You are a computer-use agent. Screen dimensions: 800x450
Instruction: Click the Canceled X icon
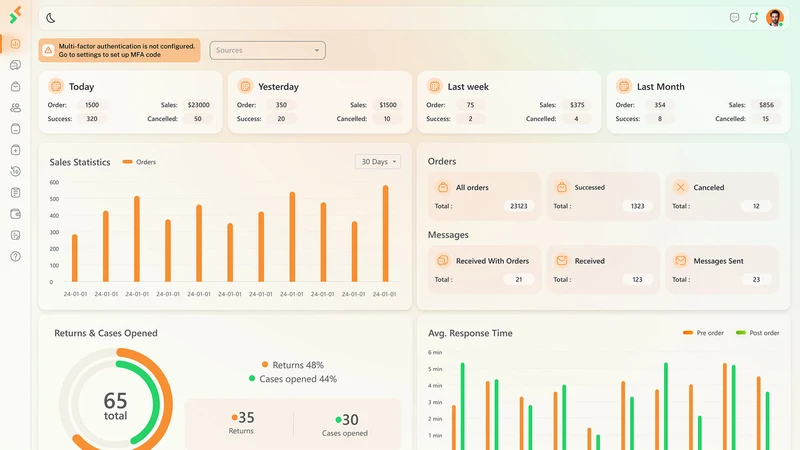680,187
